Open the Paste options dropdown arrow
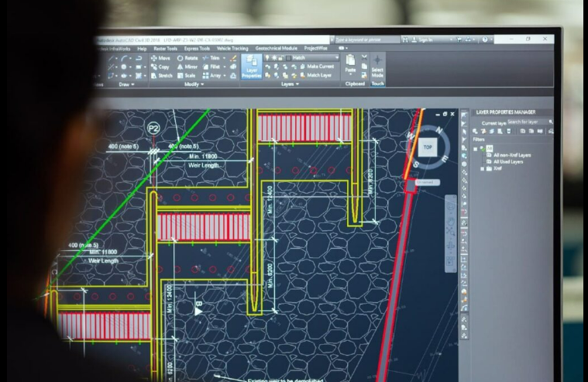This screenshot has width=588, height=382. tap(350, 74)
